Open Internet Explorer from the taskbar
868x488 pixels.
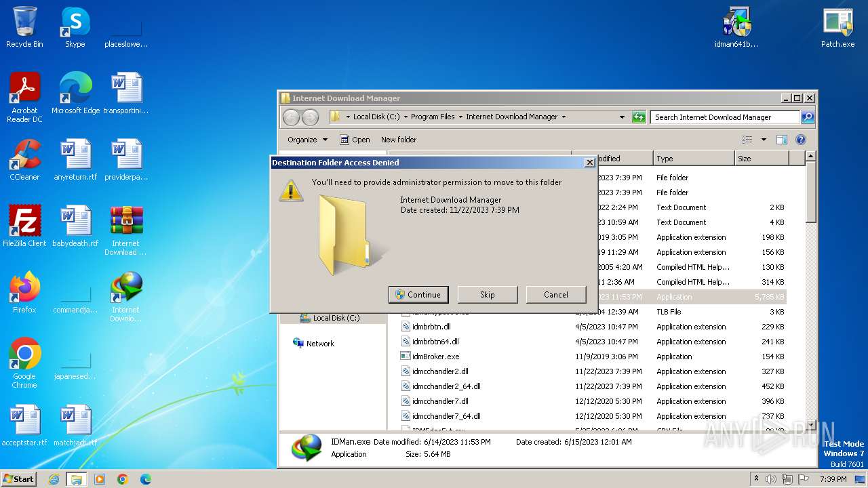(54, 479)
